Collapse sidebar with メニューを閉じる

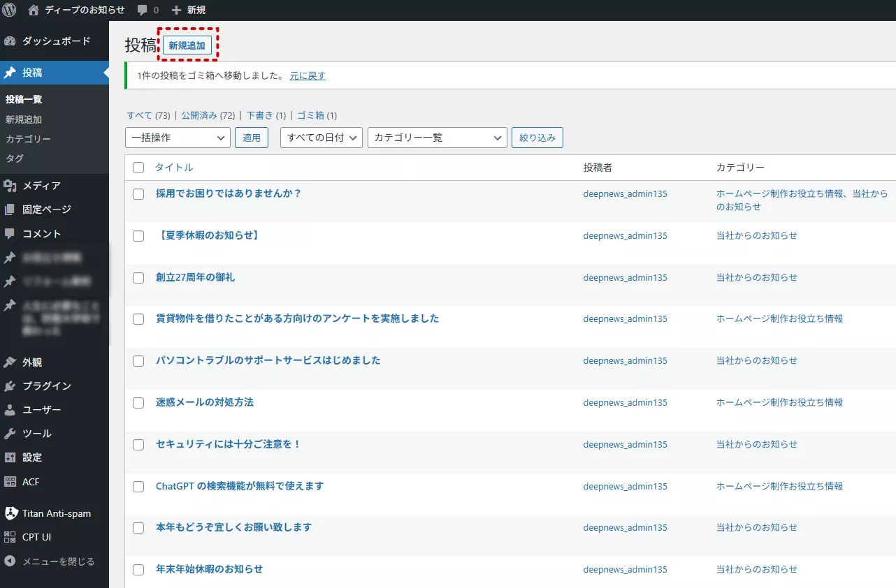(x=58, y=561)
